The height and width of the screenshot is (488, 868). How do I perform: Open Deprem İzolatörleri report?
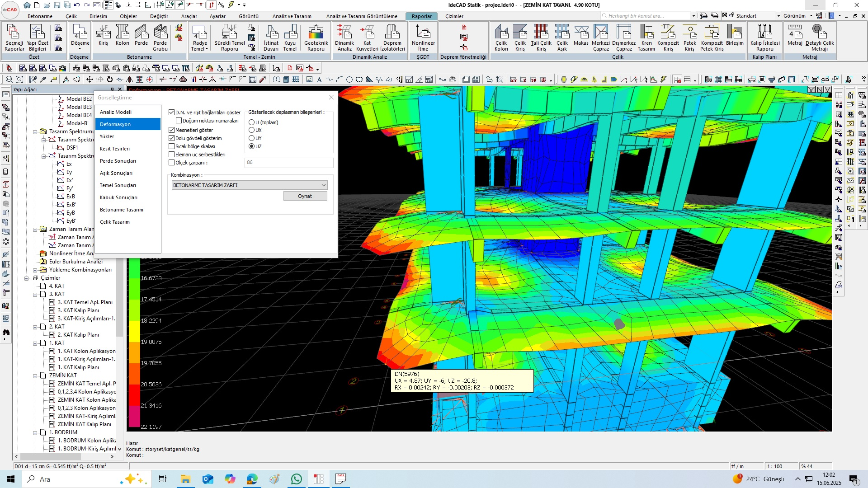[392, 38]
